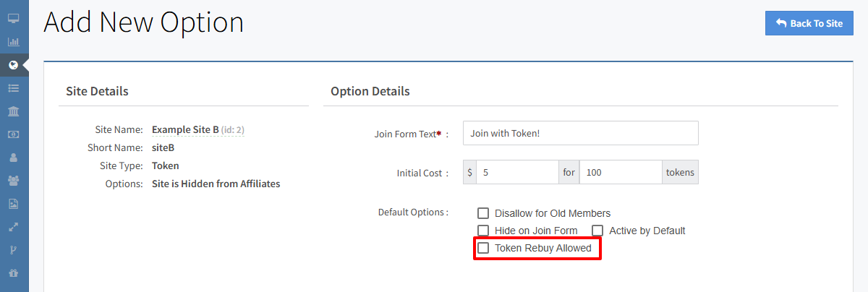Image resolution: width=868 pixels, height=292 pixels.
Task: Open the money bill sidebar icon
Action: (x=13, y=134)
